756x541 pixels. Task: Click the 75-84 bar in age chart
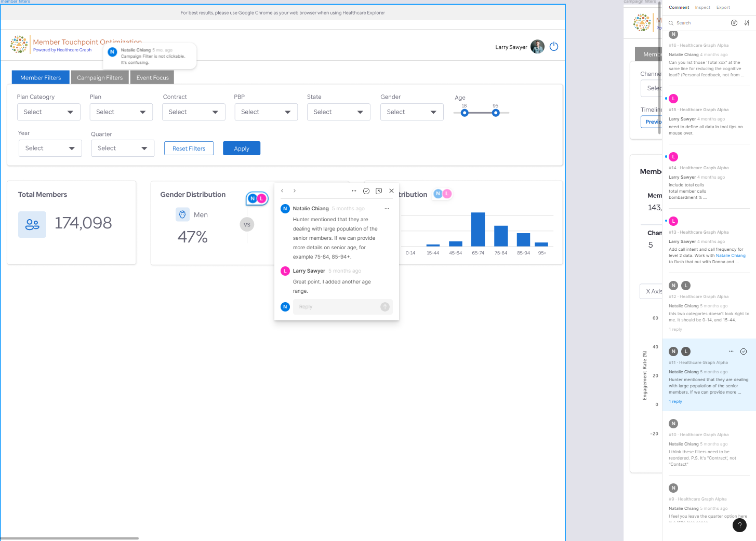pyautogui.click(x=501, y=236)
